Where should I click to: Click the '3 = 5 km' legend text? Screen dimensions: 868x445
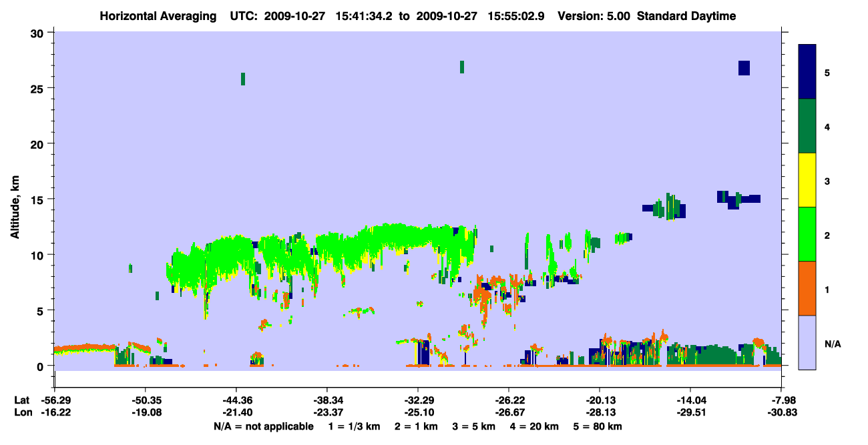coord(473,426)
